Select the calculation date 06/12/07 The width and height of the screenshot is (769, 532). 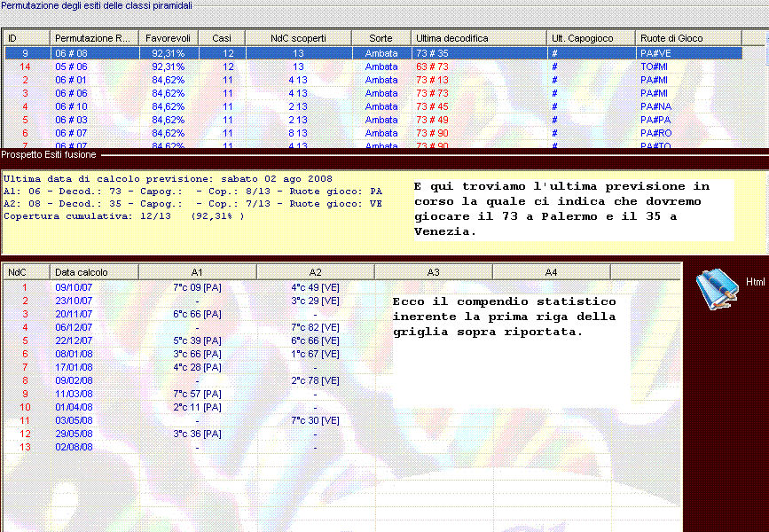tap(74, 327)
